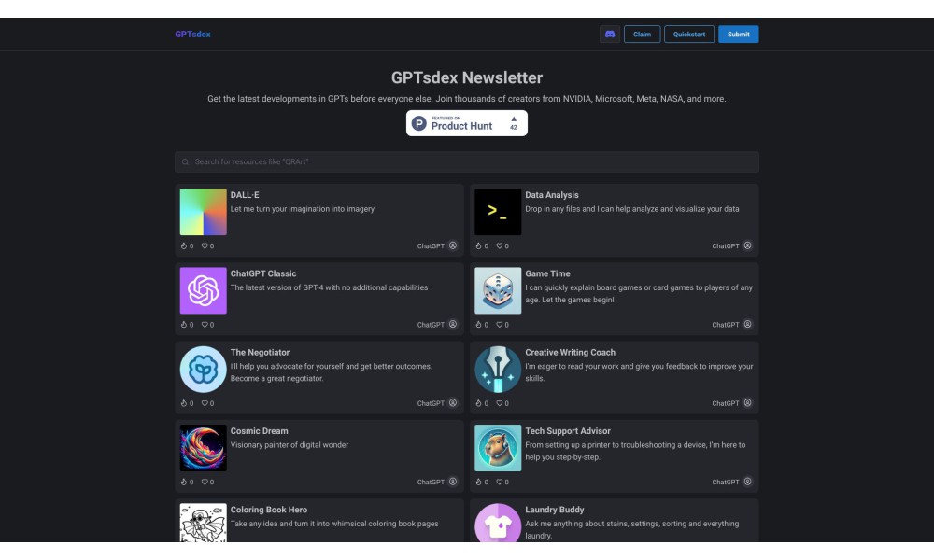
Task: Upvote Game Time with the flame icon
Action: tap(478, 325)
